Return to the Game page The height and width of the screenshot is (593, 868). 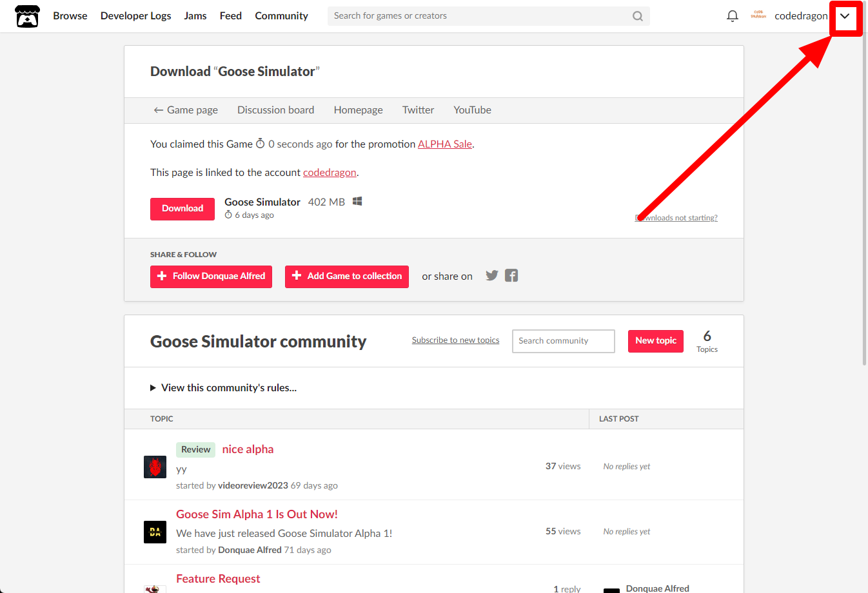tap(186, 110)
